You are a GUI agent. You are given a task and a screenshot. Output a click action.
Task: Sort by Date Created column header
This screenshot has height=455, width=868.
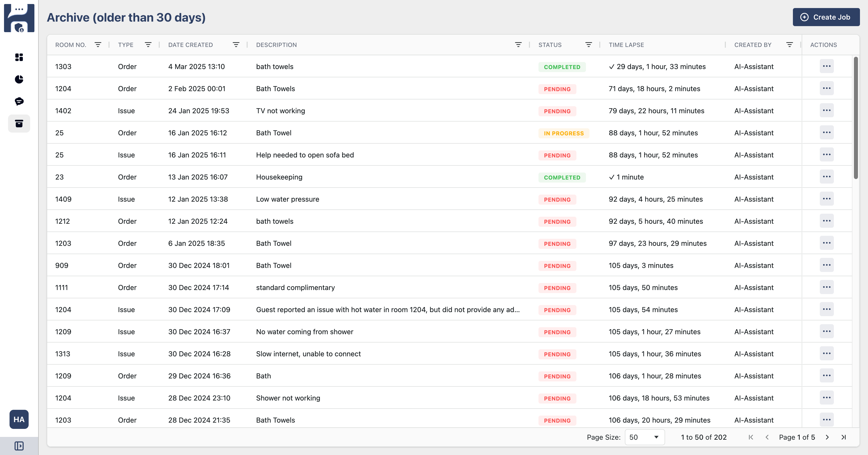[190, 45]
